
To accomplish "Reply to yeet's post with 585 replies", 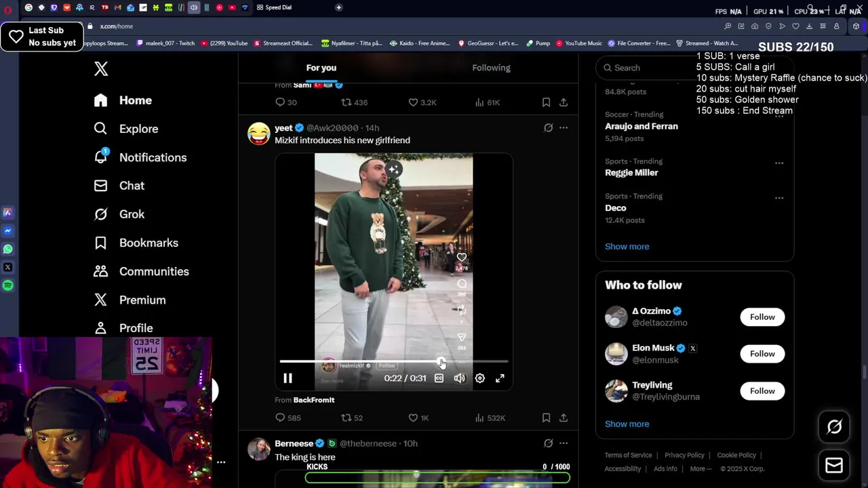I will point(288,418).
